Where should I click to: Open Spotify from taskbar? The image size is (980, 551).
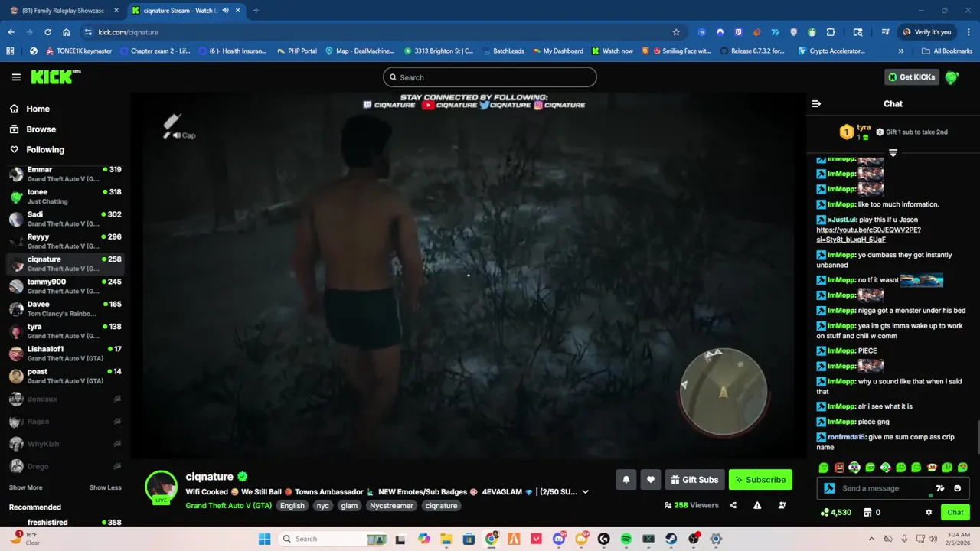pyautogui.click(x=626, y=539)
